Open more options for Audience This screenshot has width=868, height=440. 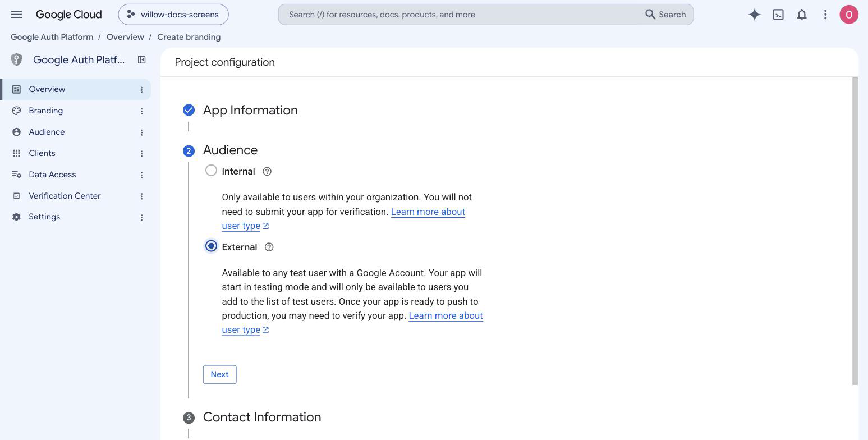(x=142, y=132)
